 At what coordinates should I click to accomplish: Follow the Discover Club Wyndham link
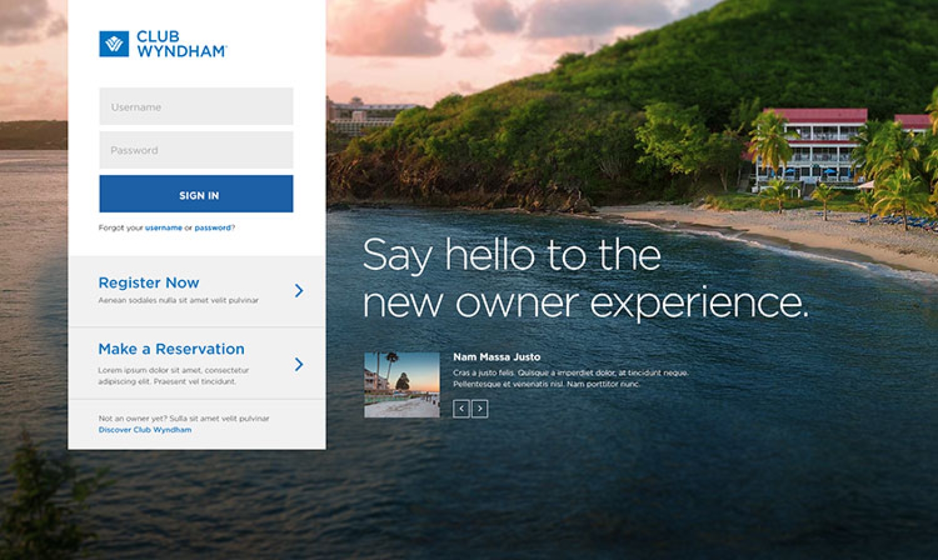tap(145, 429)
